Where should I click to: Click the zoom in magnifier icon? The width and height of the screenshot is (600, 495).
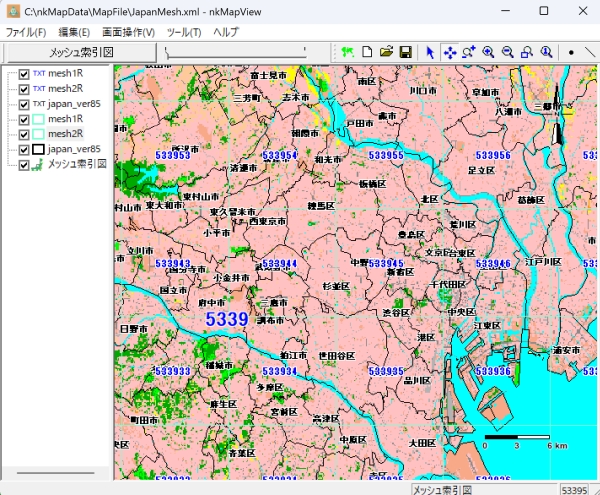click(x=488, y=52)
